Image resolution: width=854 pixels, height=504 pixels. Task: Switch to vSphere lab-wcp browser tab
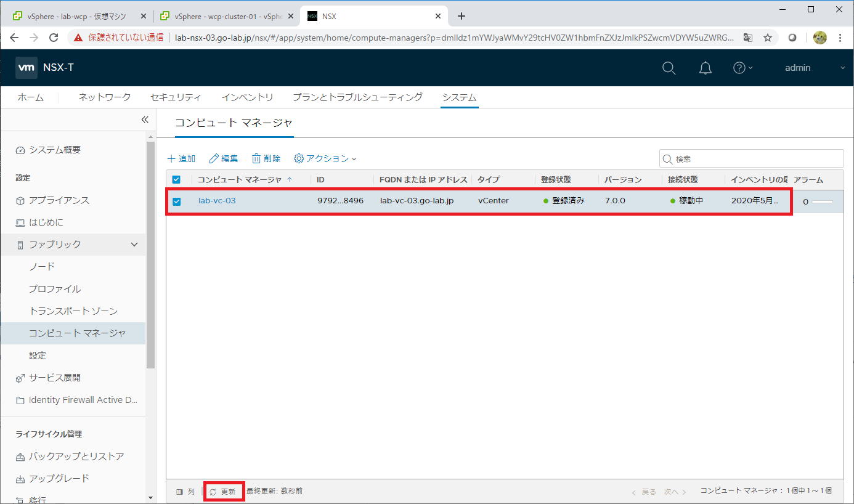tap(76, 17)
